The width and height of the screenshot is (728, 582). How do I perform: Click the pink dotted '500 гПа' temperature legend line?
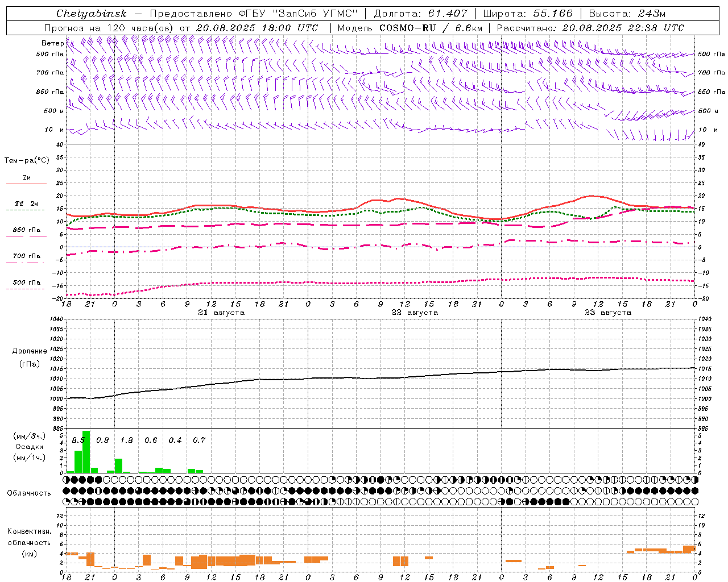tap(25, 289)
